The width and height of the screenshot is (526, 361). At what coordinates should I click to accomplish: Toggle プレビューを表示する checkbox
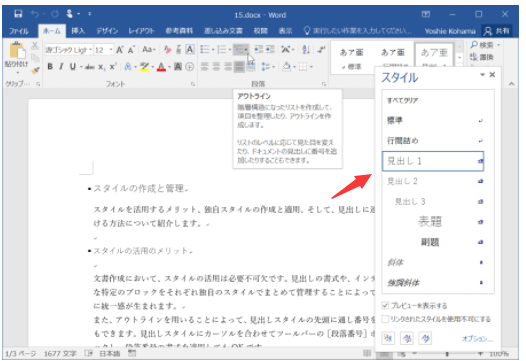pyautogui.click(x=385, y=305)
